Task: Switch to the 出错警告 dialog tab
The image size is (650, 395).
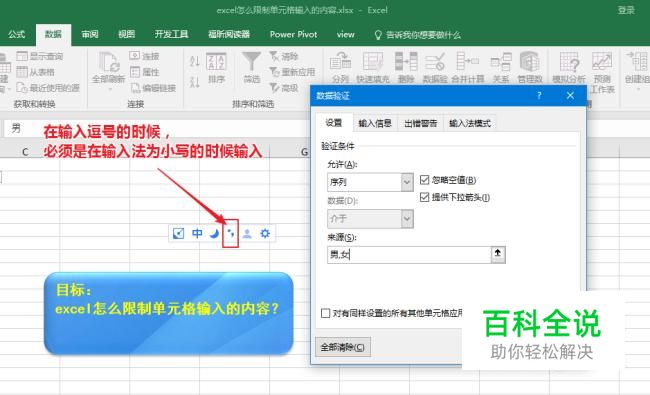Action: click(x=420, y=123)
